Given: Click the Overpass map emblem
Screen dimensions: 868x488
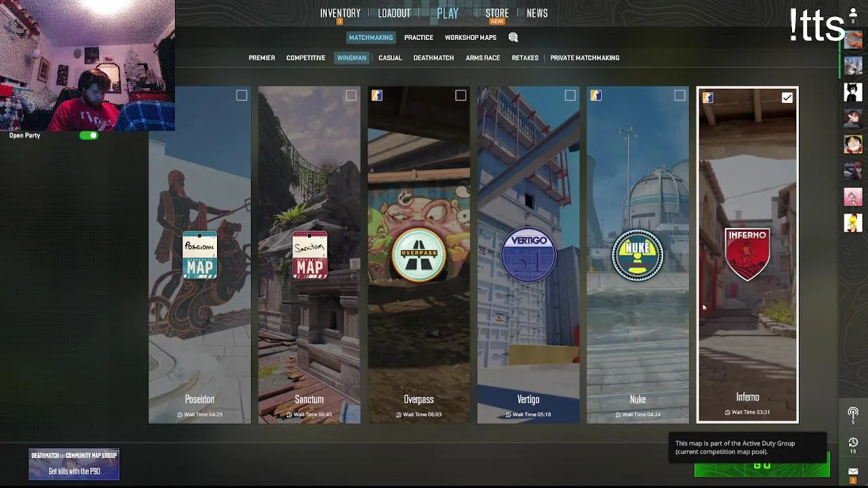Looking at the screenshot, I should 419,254.
